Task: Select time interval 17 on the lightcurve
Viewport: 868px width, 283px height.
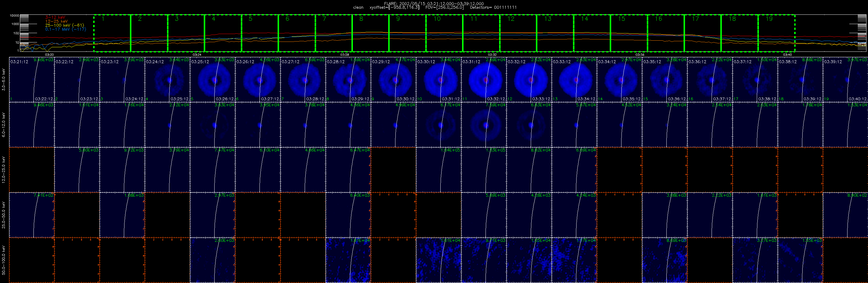Action: click(x=703, y=33)
